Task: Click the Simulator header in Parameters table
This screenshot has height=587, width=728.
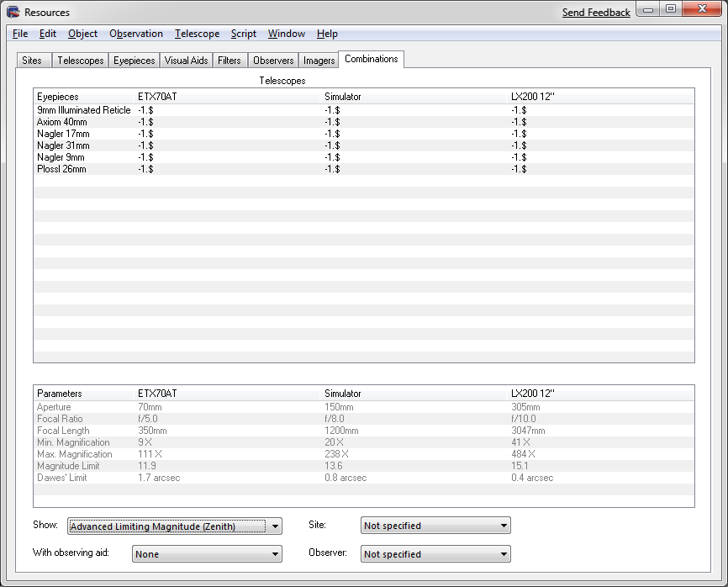Action: pyautogui.click(x=414, y=394)
